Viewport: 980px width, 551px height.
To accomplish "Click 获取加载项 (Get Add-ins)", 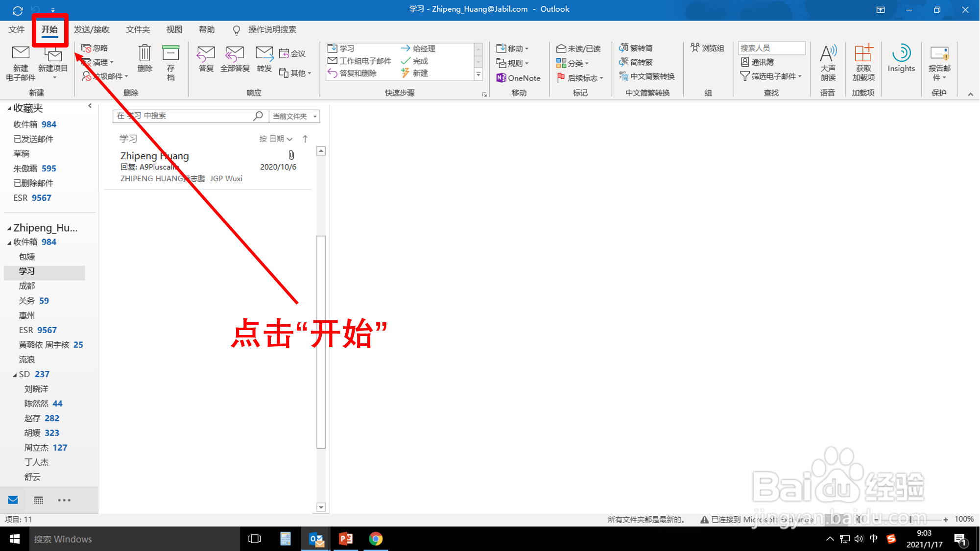I will click(863, 63).
